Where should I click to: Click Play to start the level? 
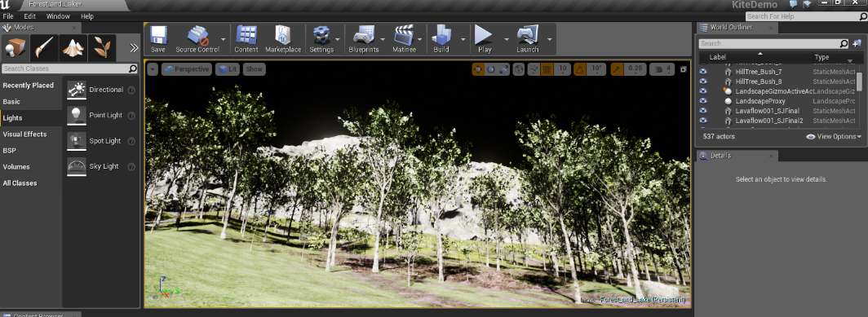pos(485,39)
